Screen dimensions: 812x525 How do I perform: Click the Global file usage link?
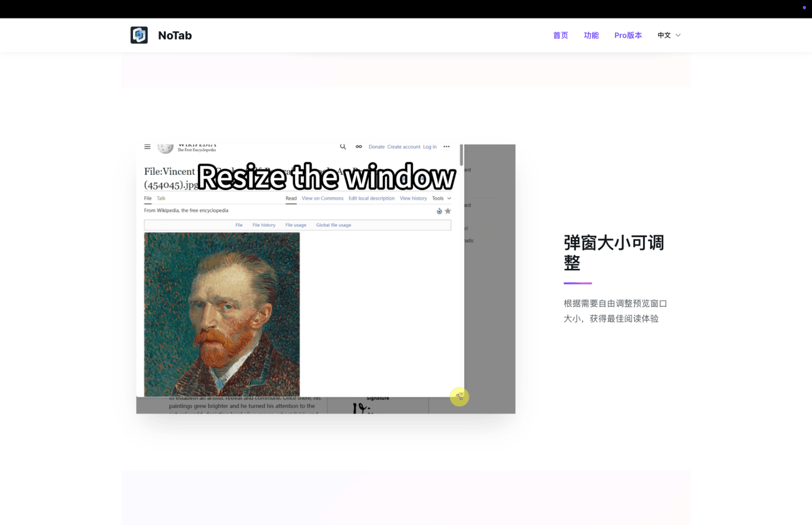point(333,225)
